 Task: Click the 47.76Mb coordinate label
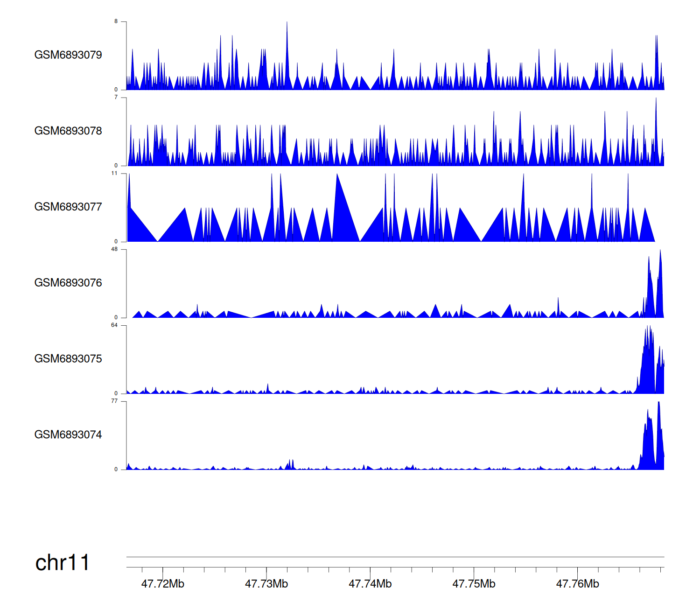577,584
